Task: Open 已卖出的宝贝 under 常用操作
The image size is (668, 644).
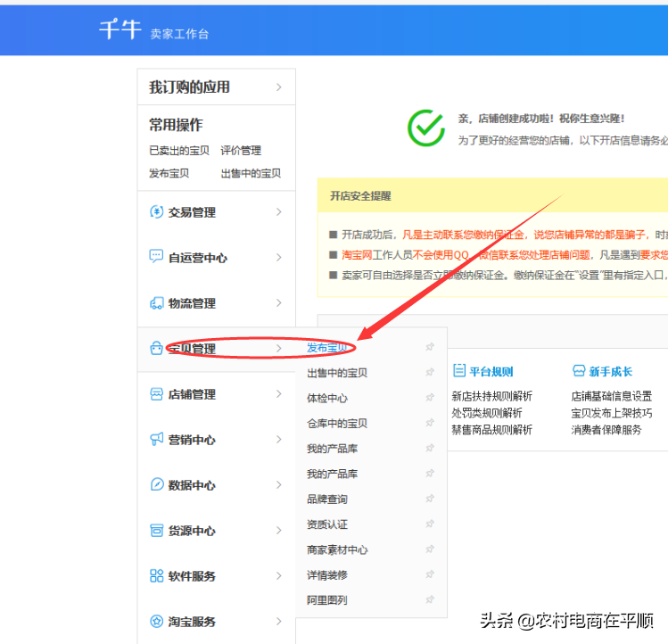Action: [x=179, y=150]
